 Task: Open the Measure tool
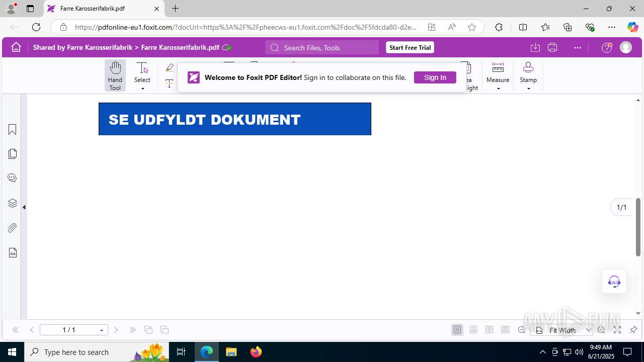498,72
